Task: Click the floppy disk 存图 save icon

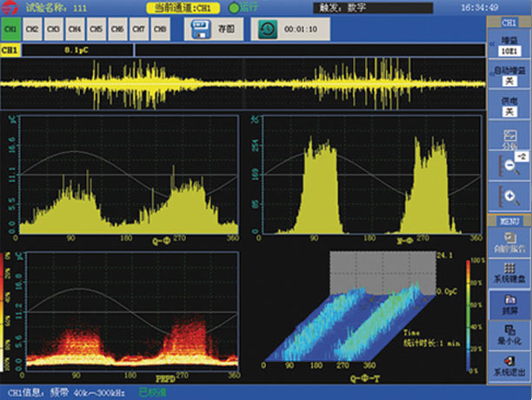Action: click(197, 30)
